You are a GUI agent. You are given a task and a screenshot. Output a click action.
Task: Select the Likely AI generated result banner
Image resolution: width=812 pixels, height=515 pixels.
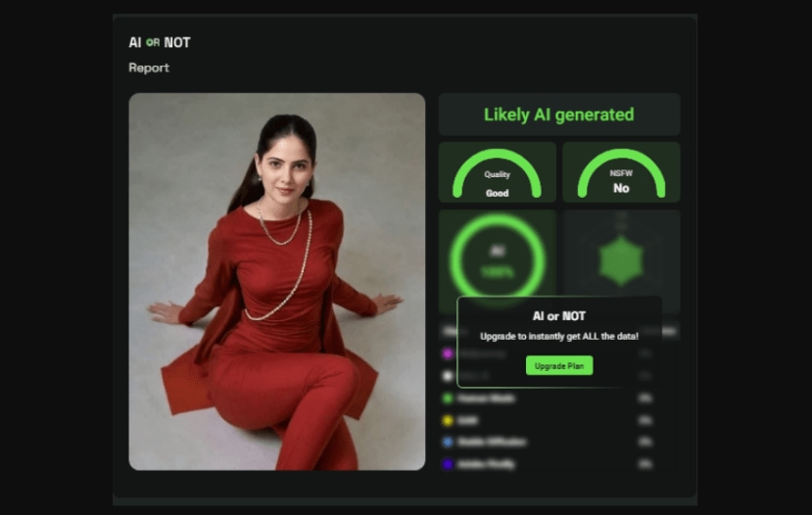[559, 115]
